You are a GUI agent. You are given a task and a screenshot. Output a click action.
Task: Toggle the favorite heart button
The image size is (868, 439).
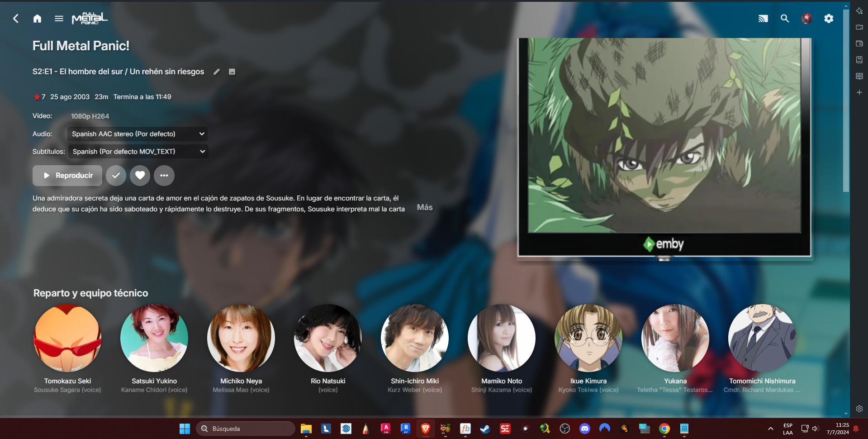click(140, 176)
